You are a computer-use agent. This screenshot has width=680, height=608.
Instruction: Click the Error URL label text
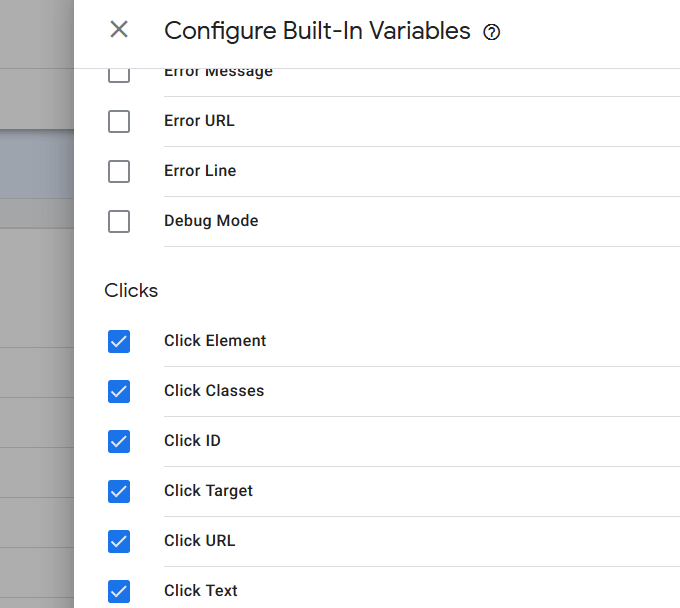[x=199, y=121]
